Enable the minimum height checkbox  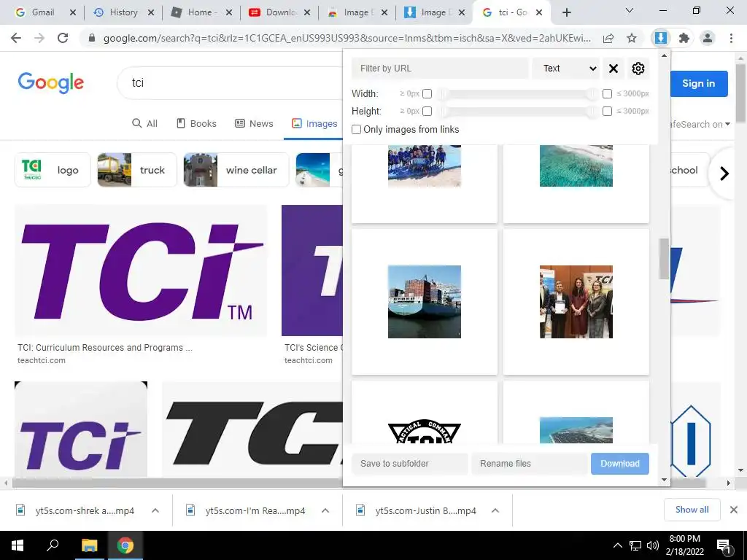427,111
